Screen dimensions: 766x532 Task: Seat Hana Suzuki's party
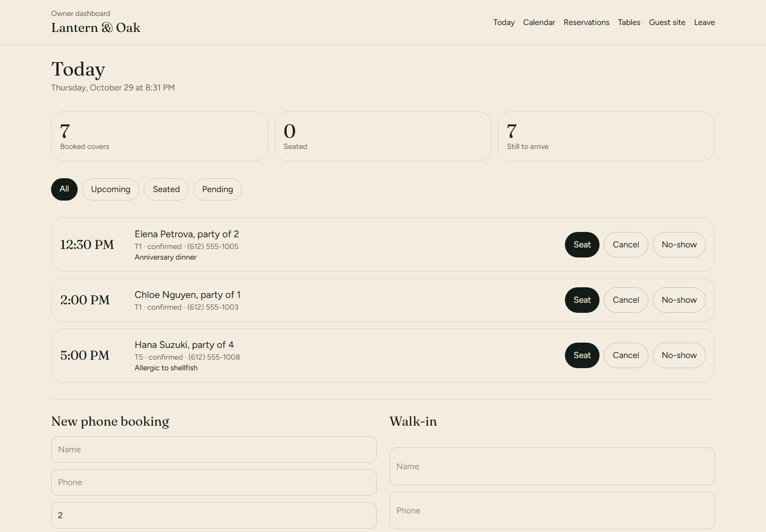[x=582, y=355]
